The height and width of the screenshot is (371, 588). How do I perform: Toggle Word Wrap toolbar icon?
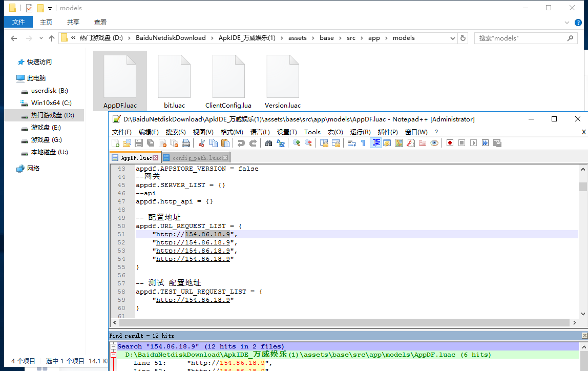[x=352, y=143]
